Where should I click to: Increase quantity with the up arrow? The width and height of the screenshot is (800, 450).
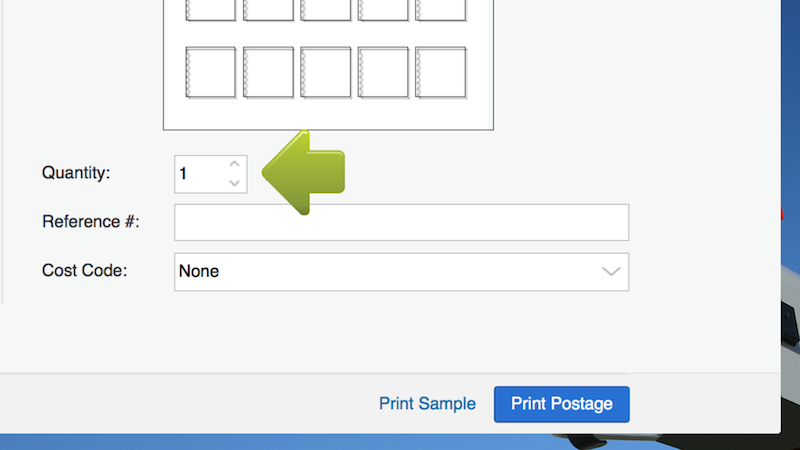[234, 164]
